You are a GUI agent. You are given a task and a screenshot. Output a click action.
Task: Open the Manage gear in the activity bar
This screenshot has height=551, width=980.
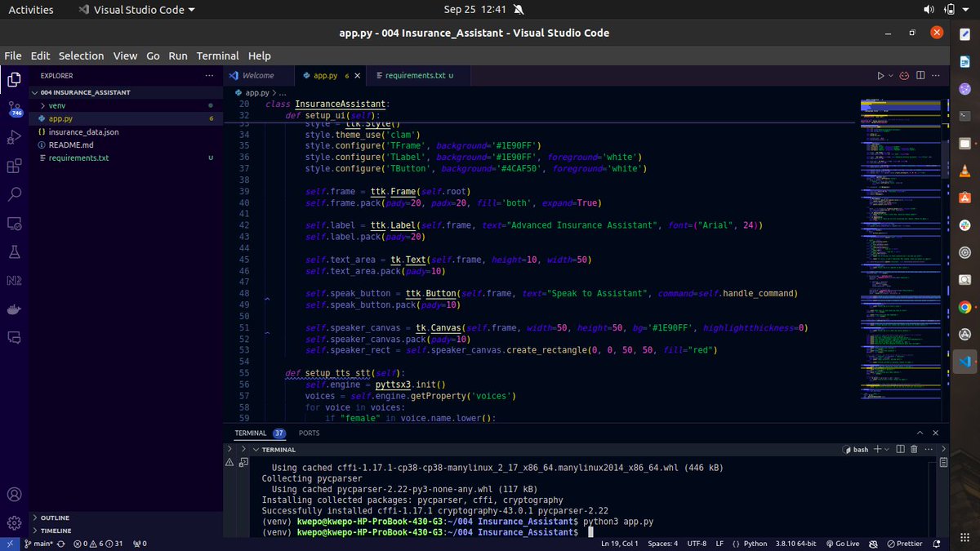(x=14, y=523)
